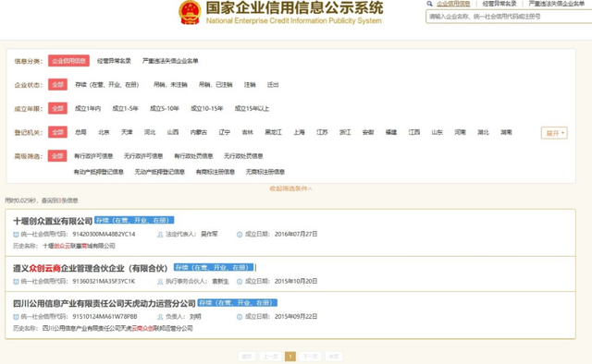The image size is (592, 364).
Task: Filter by 有行政许可信息
Action: coord(93,156)
